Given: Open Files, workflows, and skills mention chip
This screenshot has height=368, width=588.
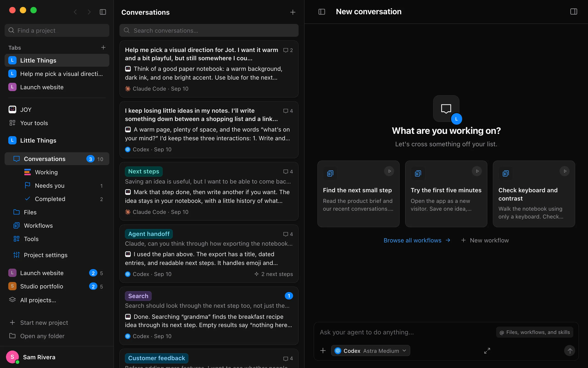Looking at the screenshot, I should pyautogui.click(x=534, y=332).
